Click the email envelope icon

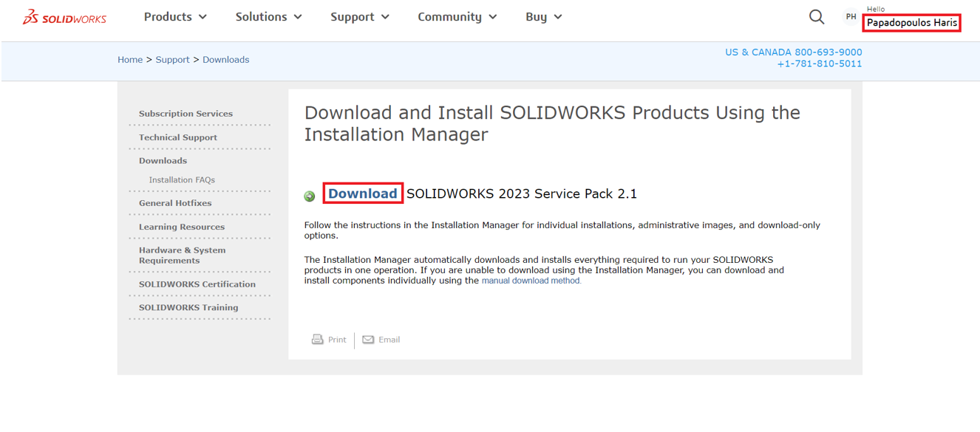pyautogui.click(x=368, y=340)
